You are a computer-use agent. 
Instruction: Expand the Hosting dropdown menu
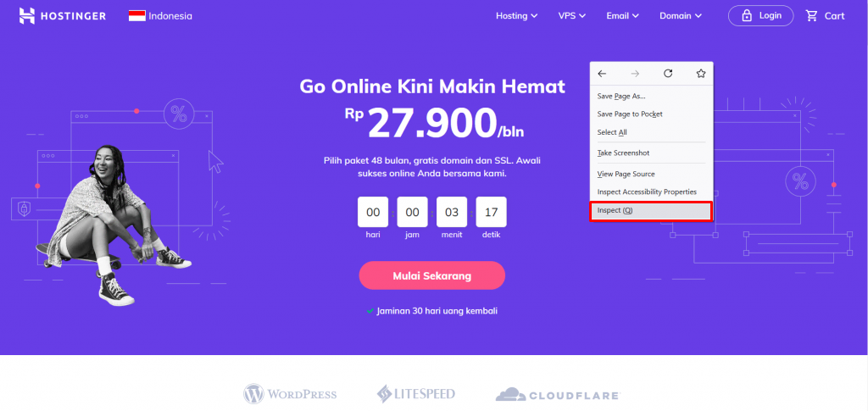pos(516,16)
